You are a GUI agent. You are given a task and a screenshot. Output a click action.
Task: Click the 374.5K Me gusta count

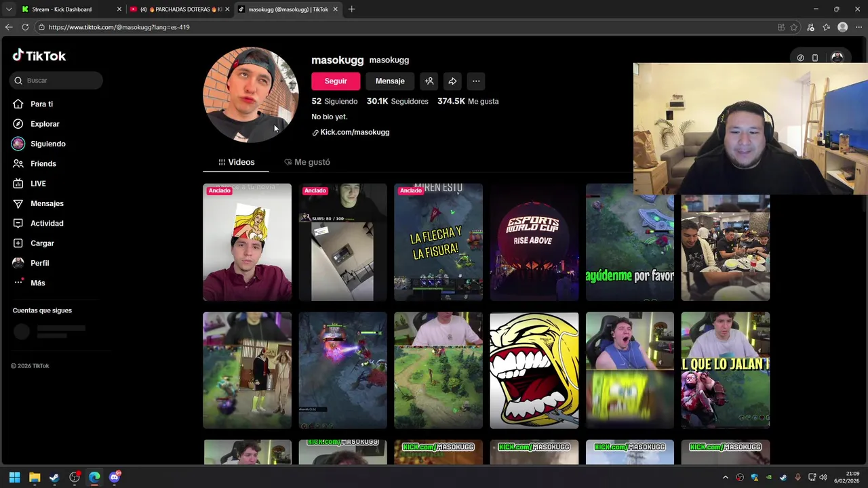click(468, 101)
